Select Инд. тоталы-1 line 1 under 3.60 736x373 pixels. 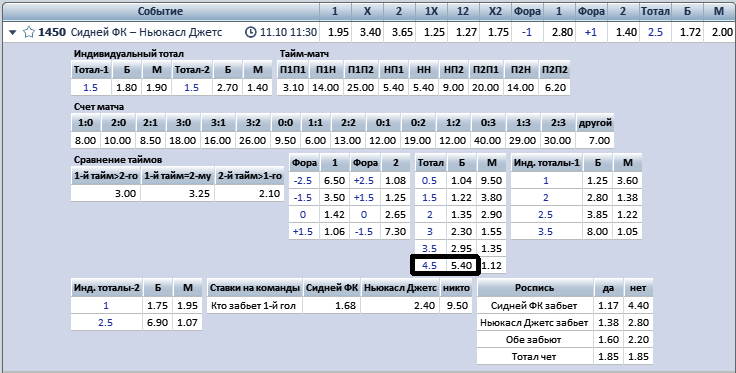click(x=628, y=181)
